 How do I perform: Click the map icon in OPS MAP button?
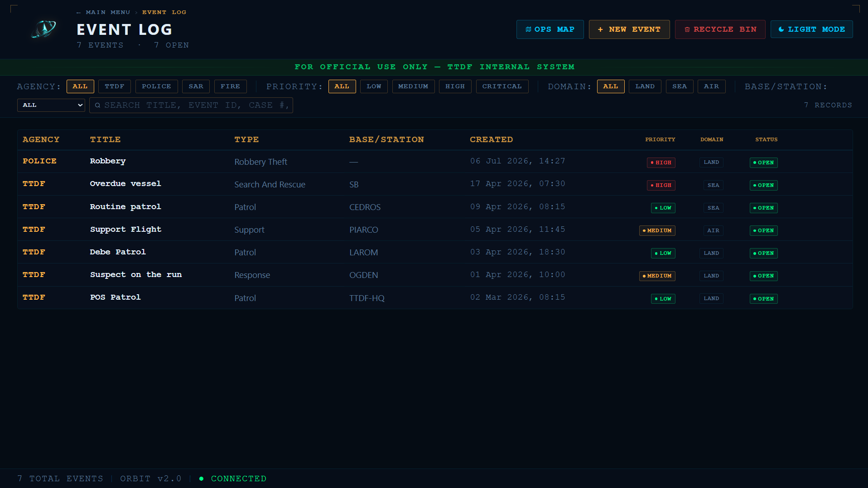(x=528, y=29)
